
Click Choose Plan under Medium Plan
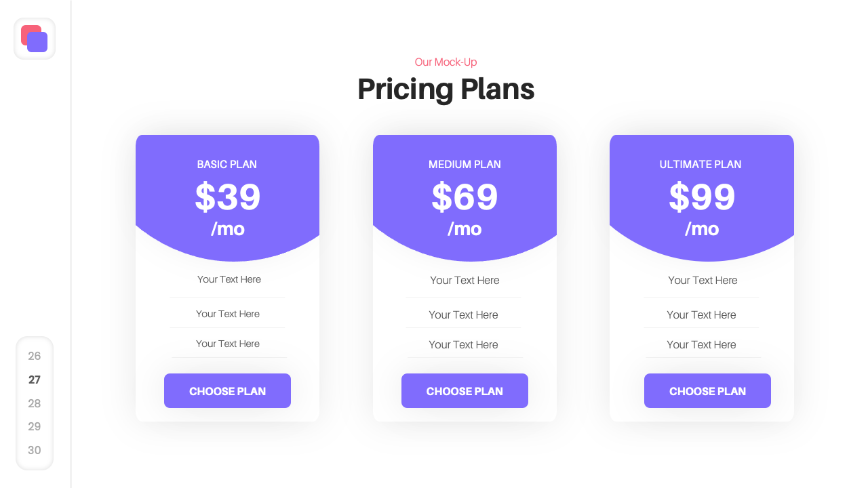[465, 390]
